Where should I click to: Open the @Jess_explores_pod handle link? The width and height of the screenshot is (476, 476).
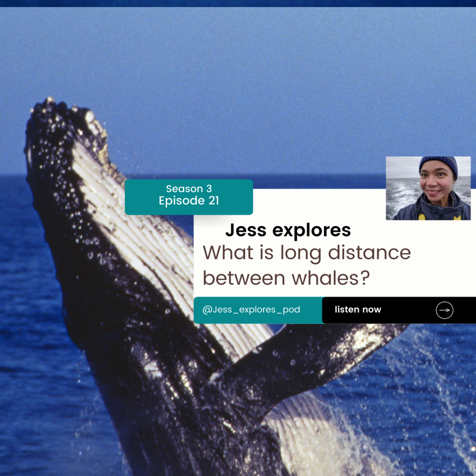pyautogui.click(x=251, y=309)
